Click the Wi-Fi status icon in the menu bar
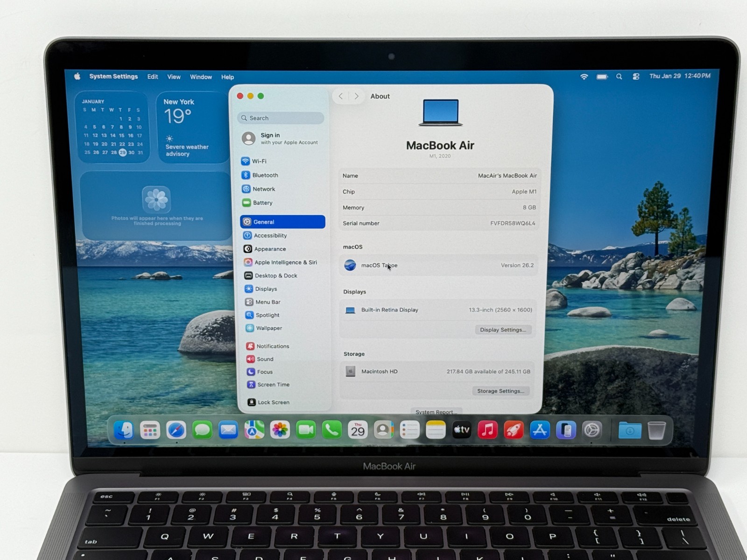This screenshot has width=747, height=560. (584, 77)
